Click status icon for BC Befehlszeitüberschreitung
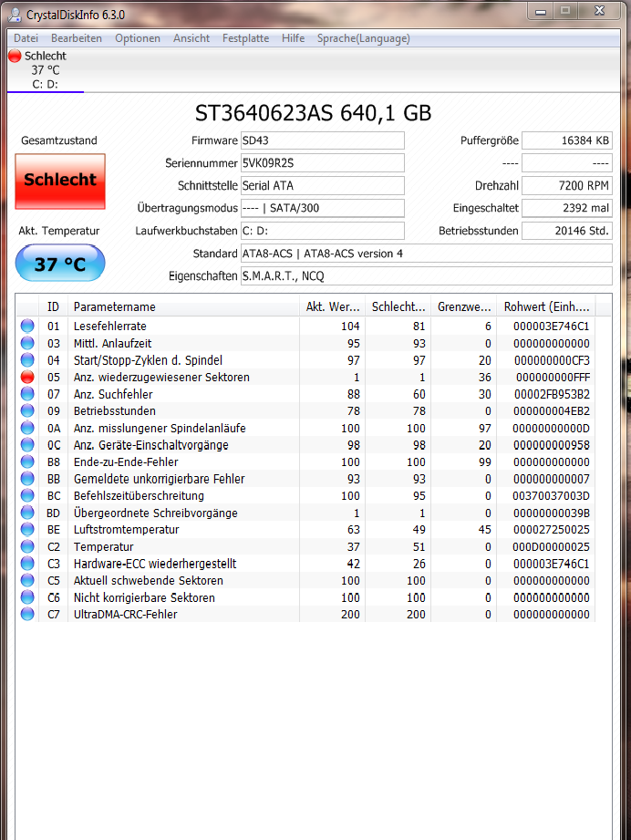The height and width of the screenshot is (840, 631). coord(27,495)
